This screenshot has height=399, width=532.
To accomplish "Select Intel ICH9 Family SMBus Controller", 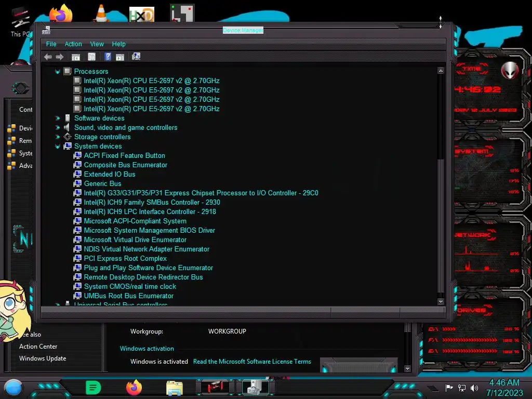I will point(152,203).
